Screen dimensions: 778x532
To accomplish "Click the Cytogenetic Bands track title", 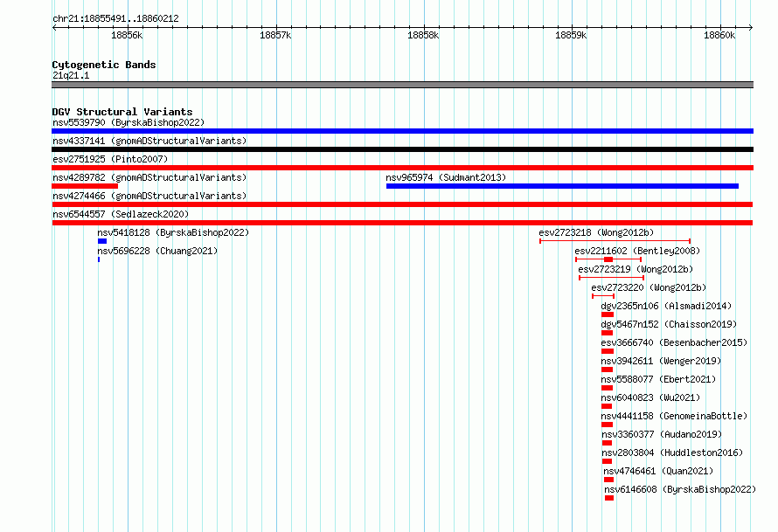I will pos(104,65).
